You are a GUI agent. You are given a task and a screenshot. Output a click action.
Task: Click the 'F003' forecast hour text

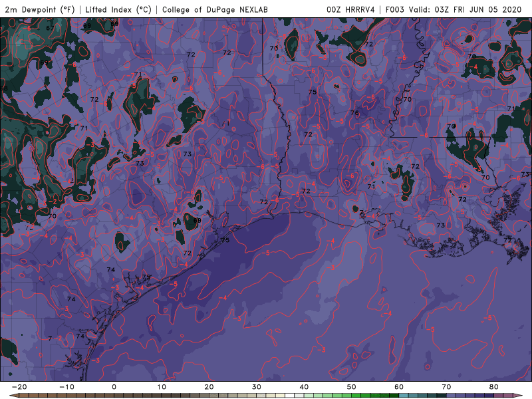395,9
